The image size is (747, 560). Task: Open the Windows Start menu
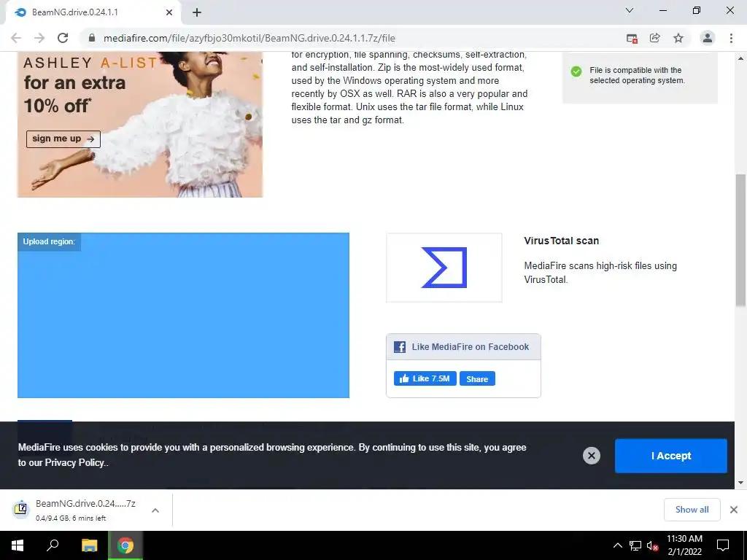pyautogui.click(x=18, y=545)
